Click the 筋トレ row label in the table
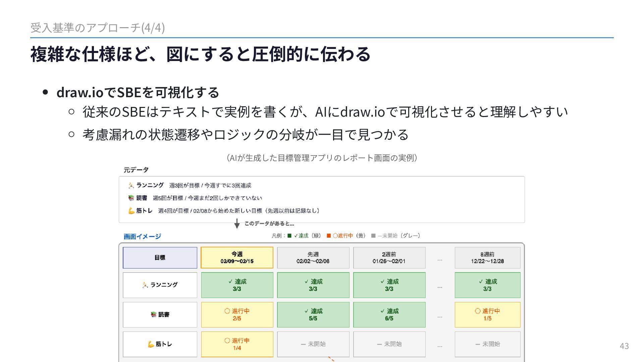This screenshot has height=362, width=644. pos(160,344)
